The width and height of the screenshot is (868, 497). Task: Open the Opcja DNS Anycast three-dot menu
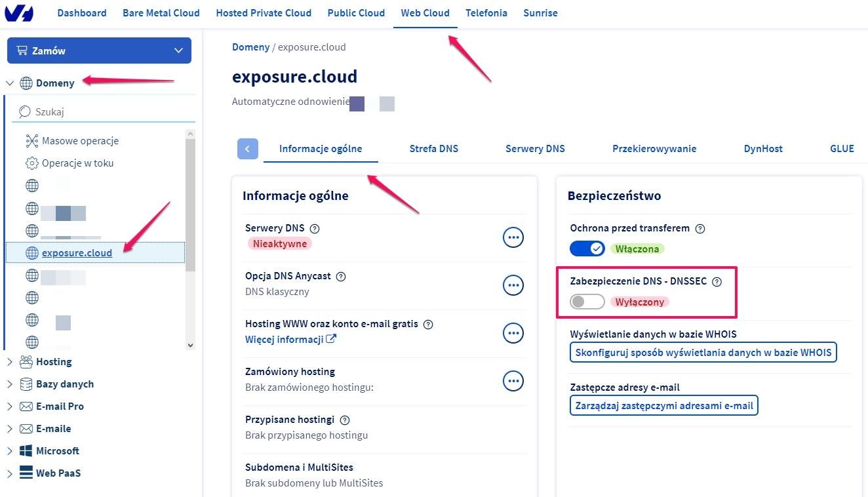pyautogui.click(x=513, y=285)
